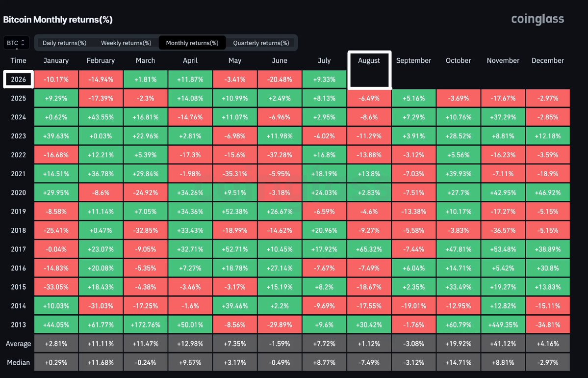The height and width of the screenshot is (378, 588).
Task: Click the 2020 December cell showing +46.92%
Action: coord(547,192)
